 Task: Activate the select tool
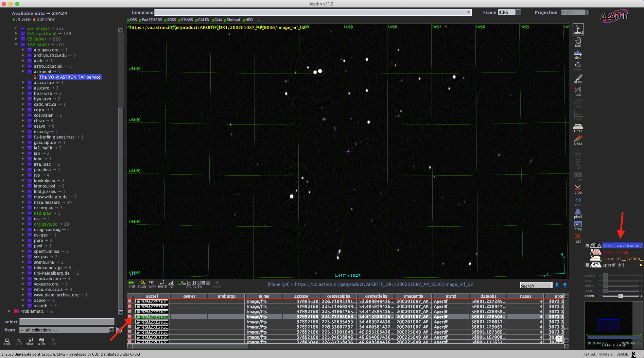click(578, 29)
